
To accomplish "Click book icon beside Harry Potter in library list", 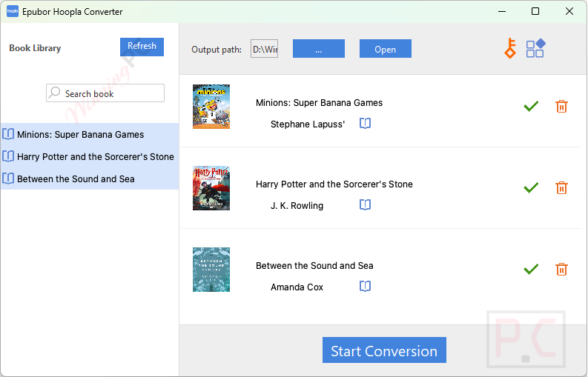I will point(8,156).
